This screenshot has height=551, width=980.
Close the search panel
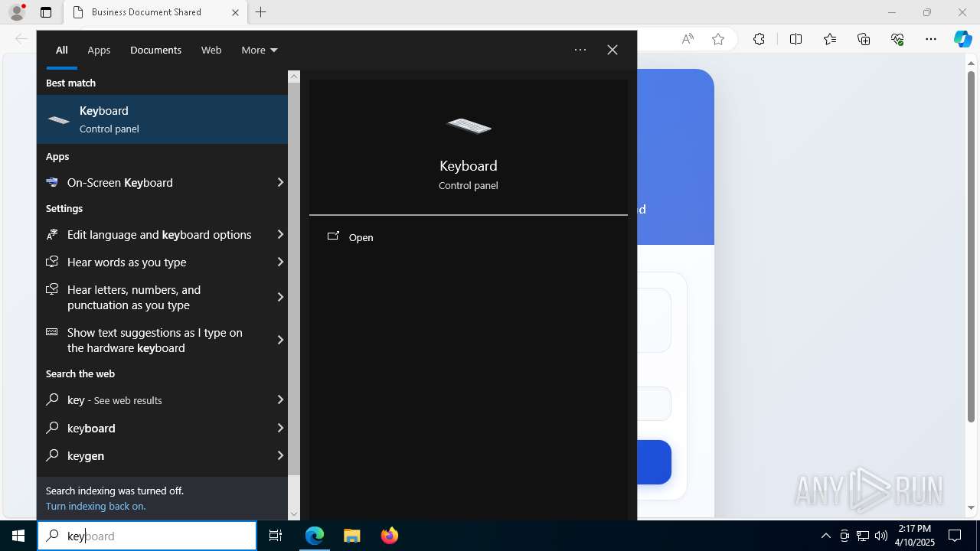(612, 50)
